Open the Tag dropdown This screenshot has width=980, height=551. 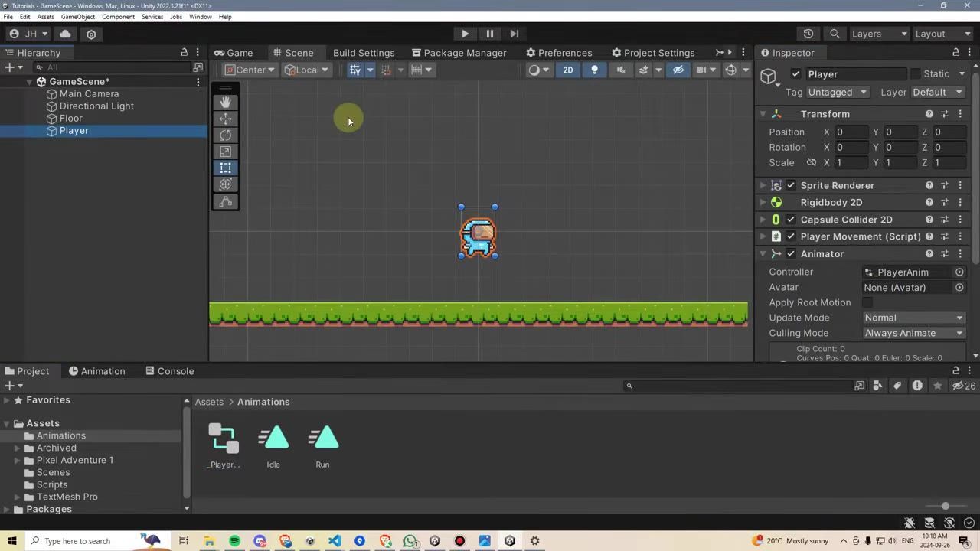pyautogui.click(x=838, y=92)
